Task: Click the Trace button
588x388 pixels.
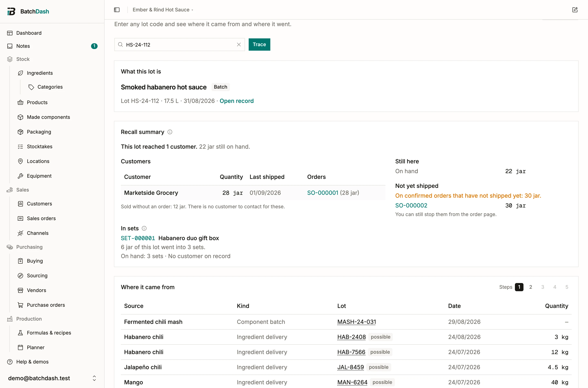Action: tap(259, 45)
